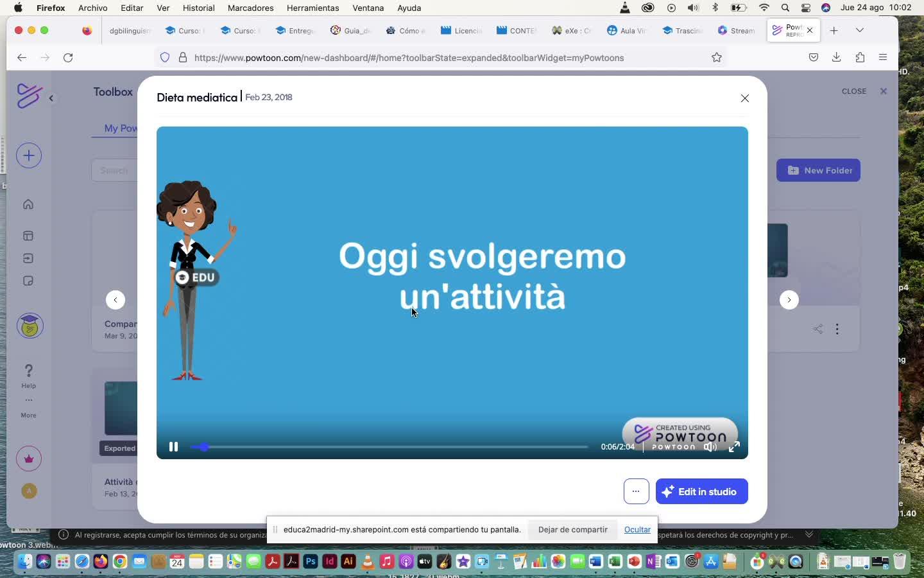Click Edit in studio button
The height and width of the screenshot is (578, 924).
(x=701, y=491)
